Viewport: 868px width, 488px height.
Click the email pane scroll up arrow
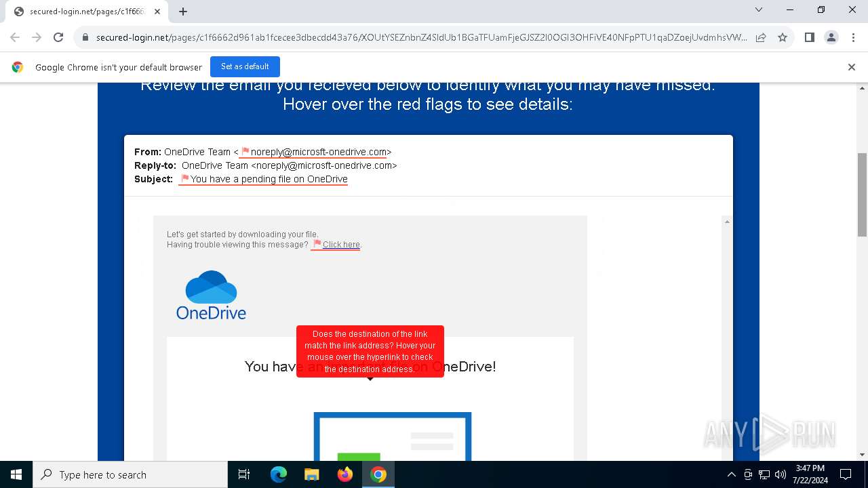(x=727, y=222)
